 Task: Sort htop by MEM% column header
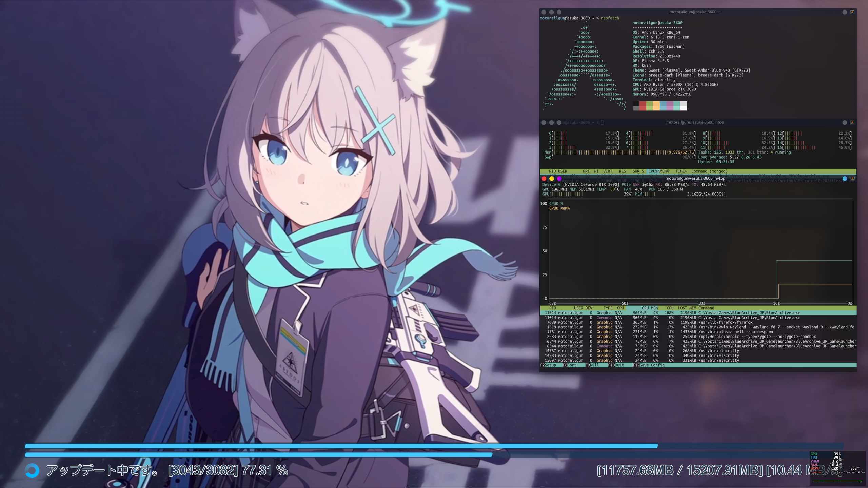click(664, 171)
